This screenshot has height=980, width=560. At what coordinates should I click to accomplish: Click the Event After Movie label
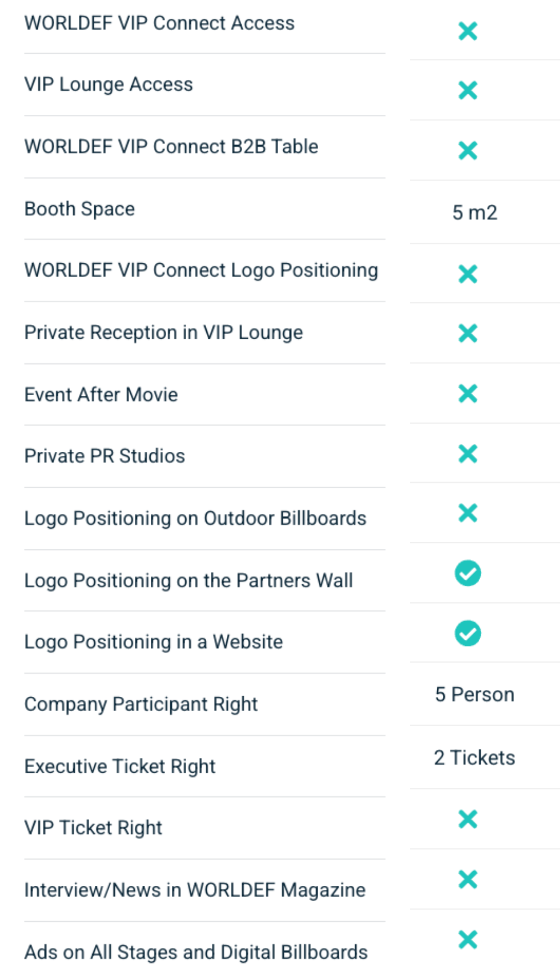point(101,395)
